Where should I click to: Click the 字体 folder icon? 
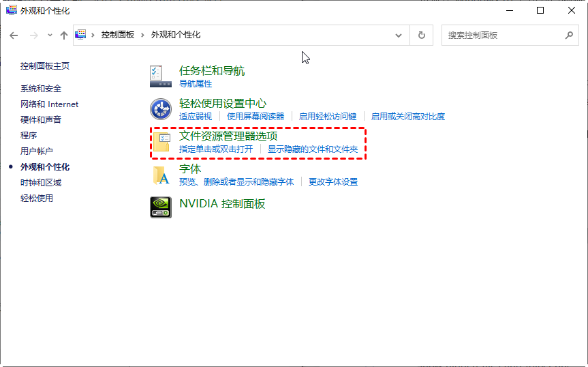(x=161, y=175)
